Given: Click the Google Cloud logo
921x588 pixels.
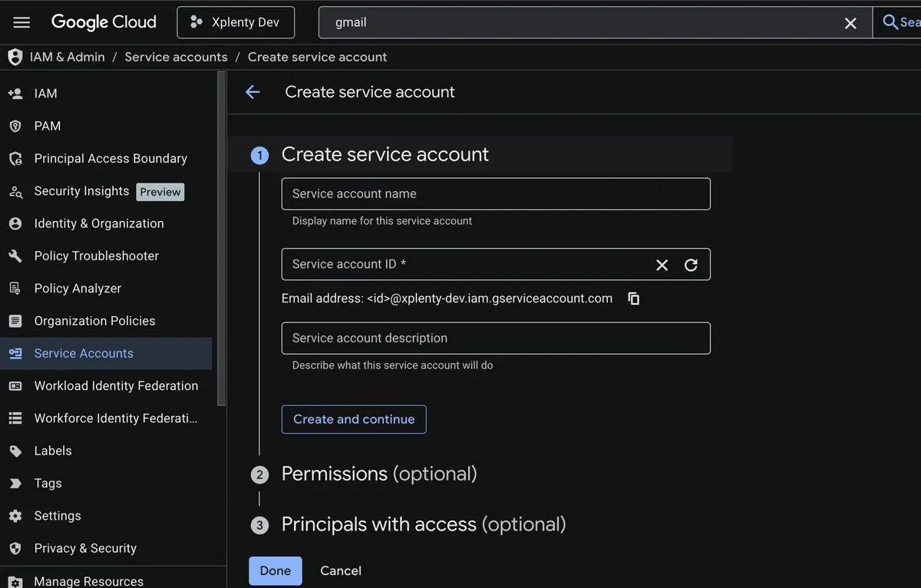Looking at the screenshot, I should [x=104, y=22].
